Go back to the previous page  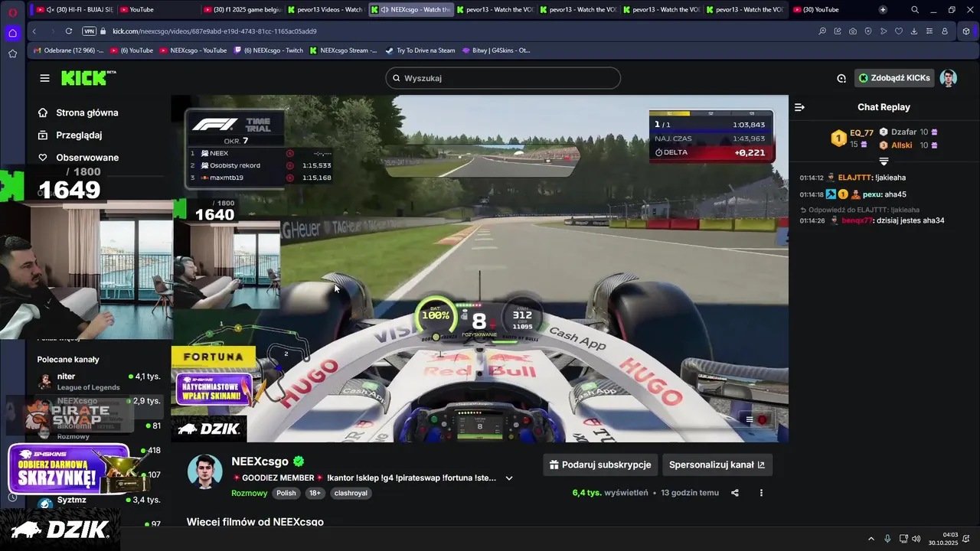[34, 31]
